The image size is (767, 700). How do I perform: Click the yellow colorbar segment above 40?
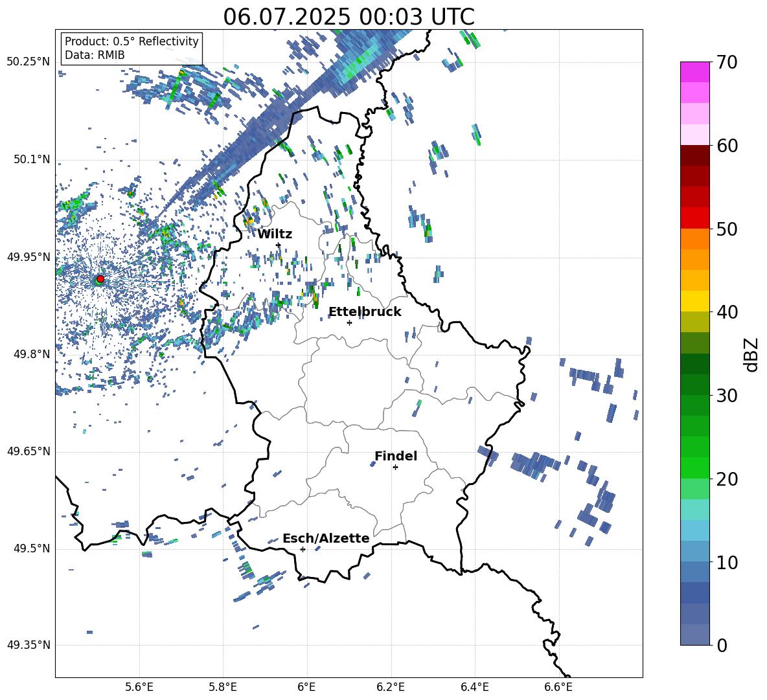(695, 301)
